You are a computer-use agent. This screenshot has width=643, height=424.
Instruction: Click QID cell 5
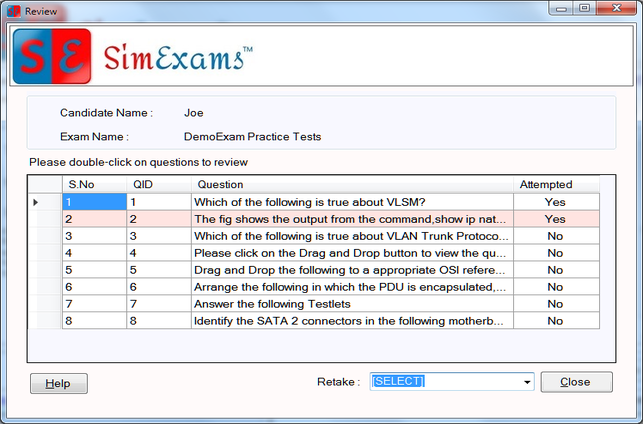159,270
